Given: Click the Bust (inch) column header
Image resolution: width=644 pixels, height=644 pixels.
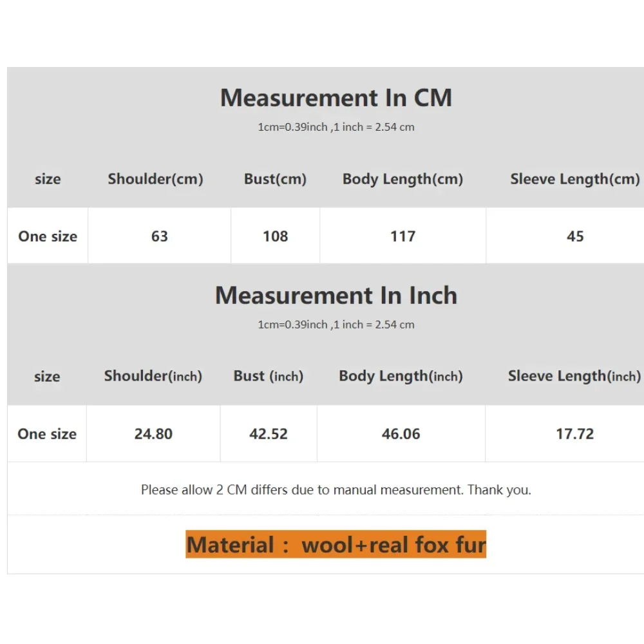Looking at the screenshot, I should coord(268,376).
